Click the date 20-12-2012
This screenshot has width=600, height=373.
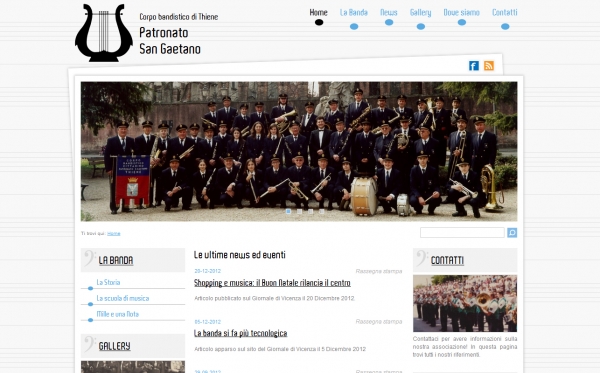click(207, 271)
